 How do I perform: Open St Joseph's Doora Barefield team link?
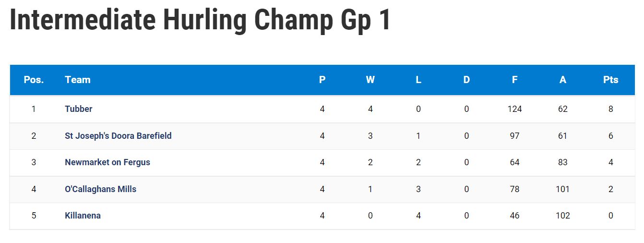pos(118,136)
